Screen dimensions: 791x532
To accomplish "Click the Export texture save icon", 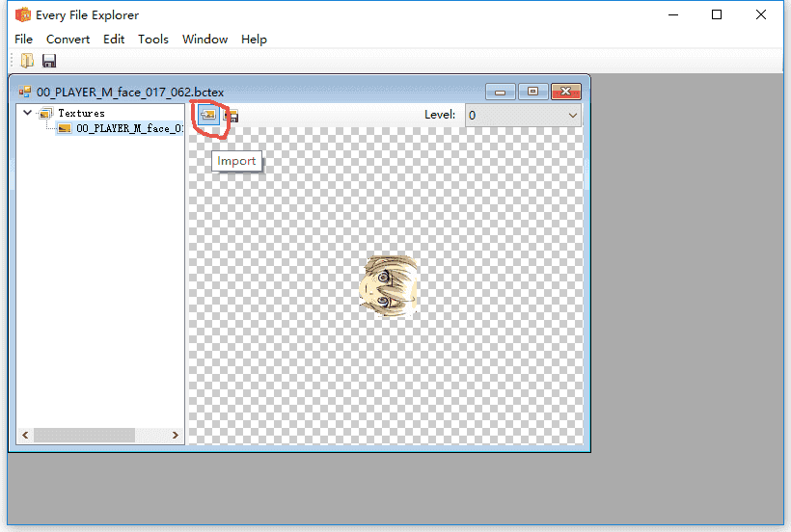I will [232, 116].
